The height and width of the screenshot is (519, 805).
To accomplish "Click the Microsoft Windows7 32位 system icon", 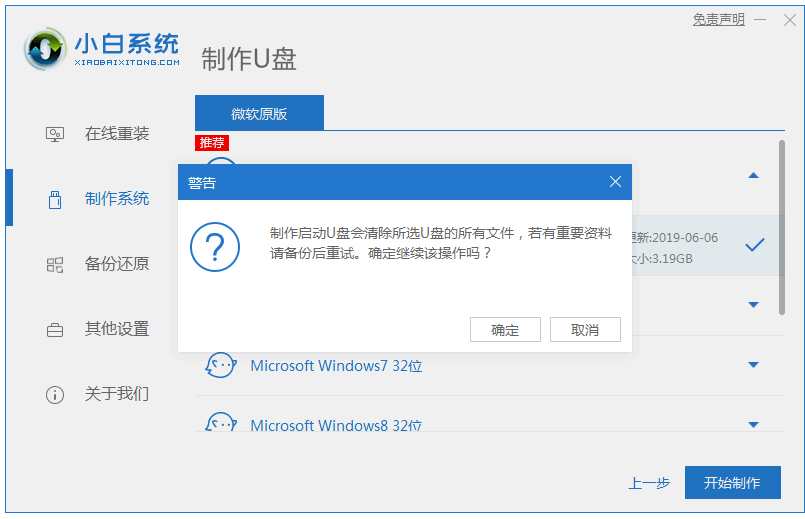I will (x=220, y=365).
